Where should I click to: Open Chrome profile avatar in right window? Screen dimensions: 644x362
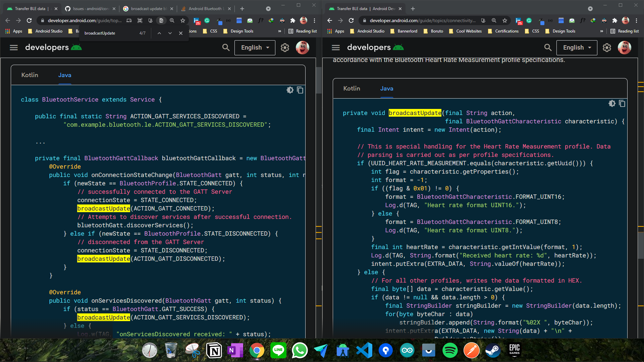tap(626, 20)
